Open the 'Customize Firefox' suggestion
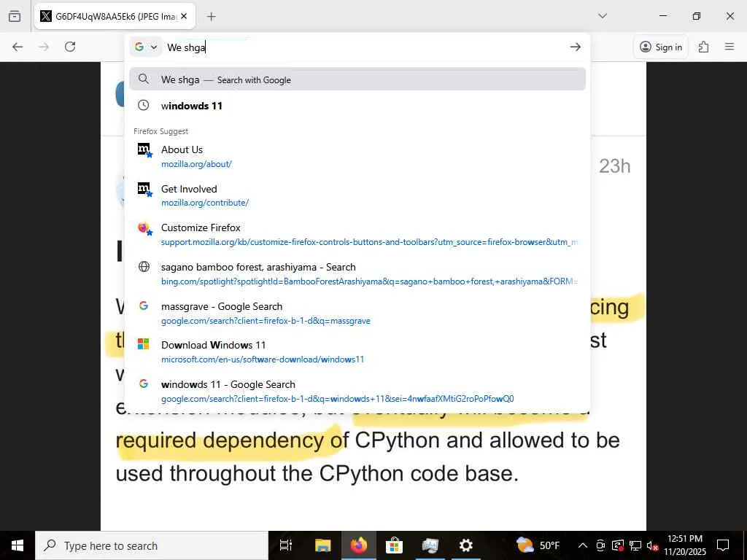 coord(357,234)
